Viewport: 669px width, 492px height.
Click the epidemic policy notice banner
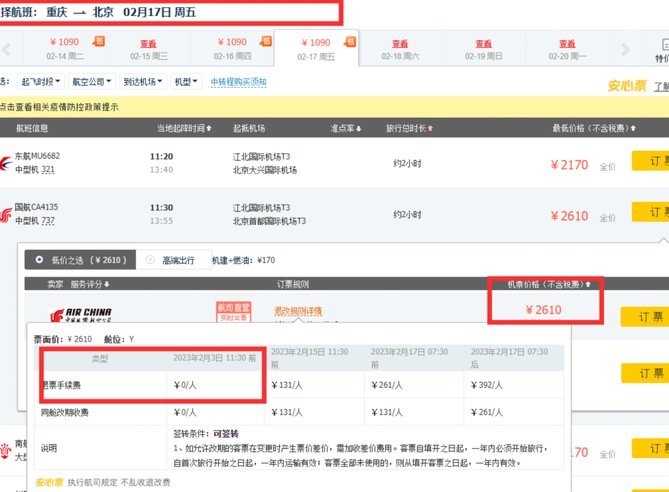pos(334,107)
